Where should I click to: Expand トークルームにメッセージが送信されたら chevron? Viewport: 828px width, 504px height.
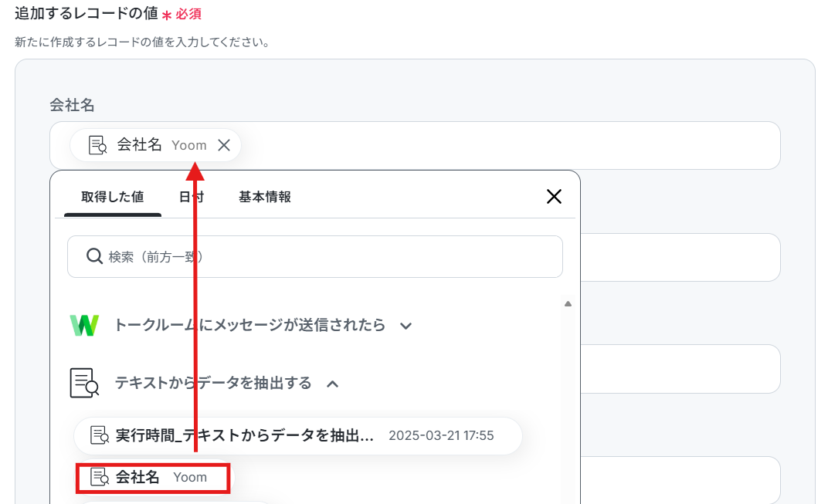tap(406, 326)
